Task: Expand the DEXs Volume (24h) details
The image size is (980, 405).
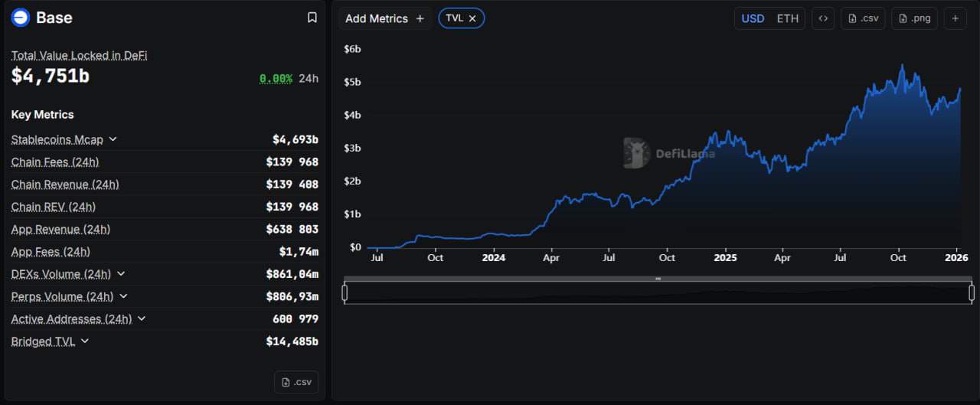Action: [121, 274]
